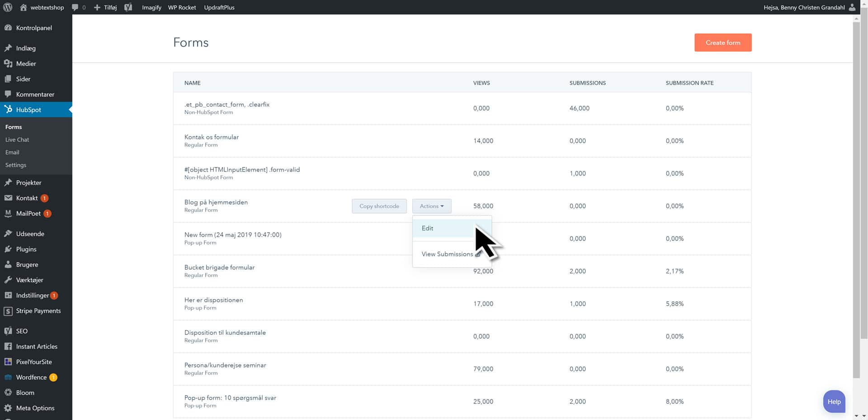Open the MailPoet sidebar icon
The width and height of the screenshot is (868, 420).
pyautogui.click(x=8, y=214)
